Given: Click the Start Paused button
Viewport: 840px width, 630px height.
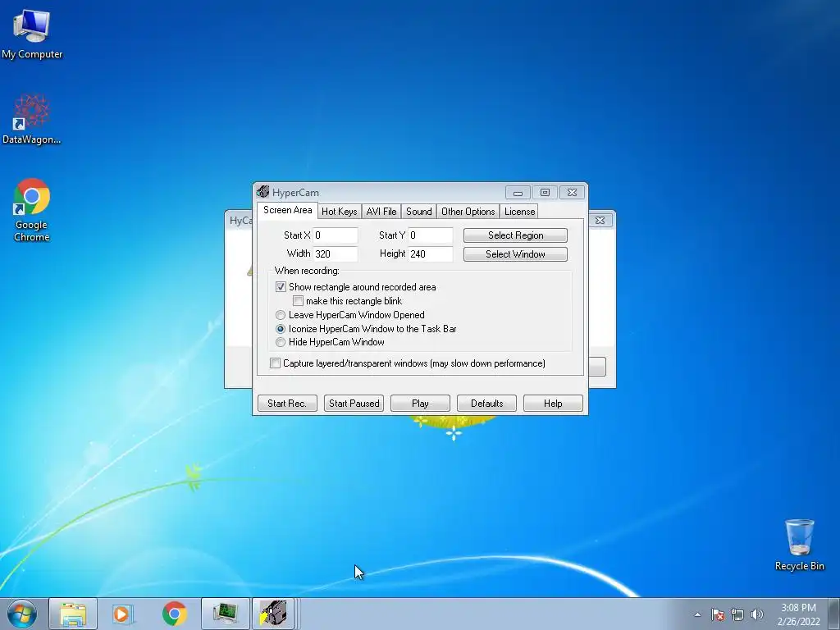Looking at the screenshot, I should click(354, 404).
